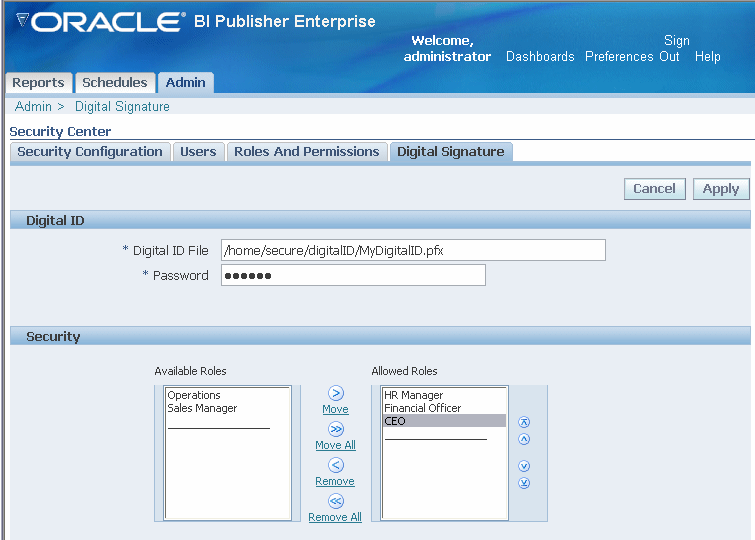The image size is (755, 540).
Task: Open the Schedules tab
Action: 115,82
